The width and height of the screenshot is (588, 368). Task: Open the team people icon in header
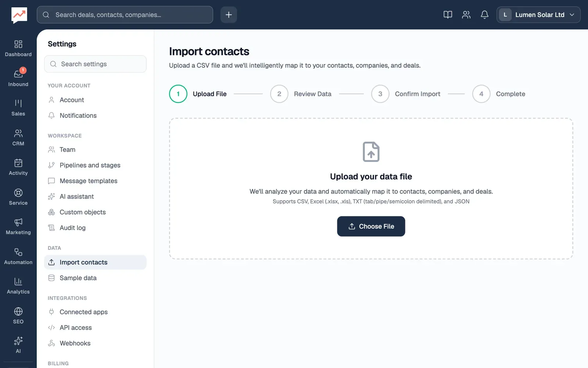coord(466,15)
